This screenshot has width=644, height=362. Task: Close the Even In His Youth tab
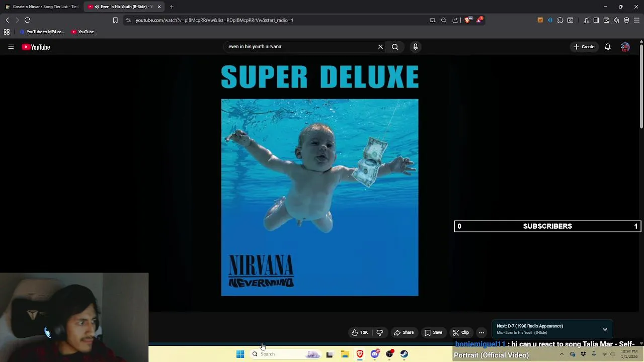[x=159, y=7]
